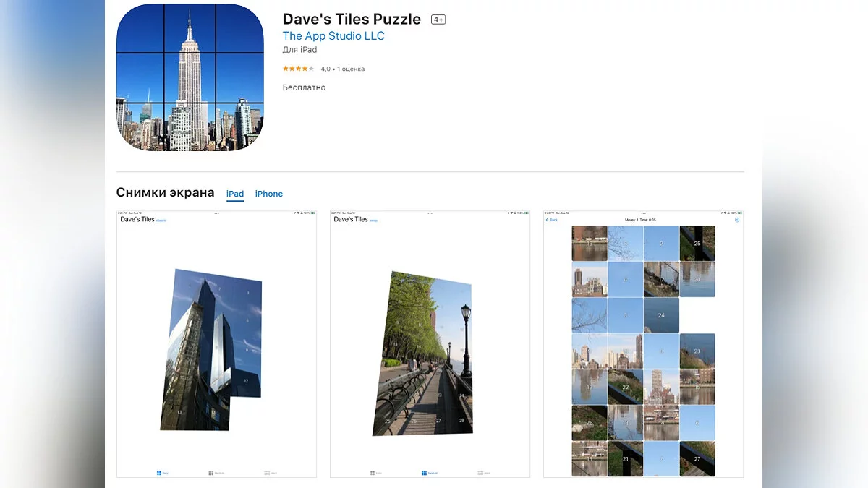This screenshot has width=868, height=488.
Task: Click the Easy grid icon in first screenshot
Action: click(160, 473)
